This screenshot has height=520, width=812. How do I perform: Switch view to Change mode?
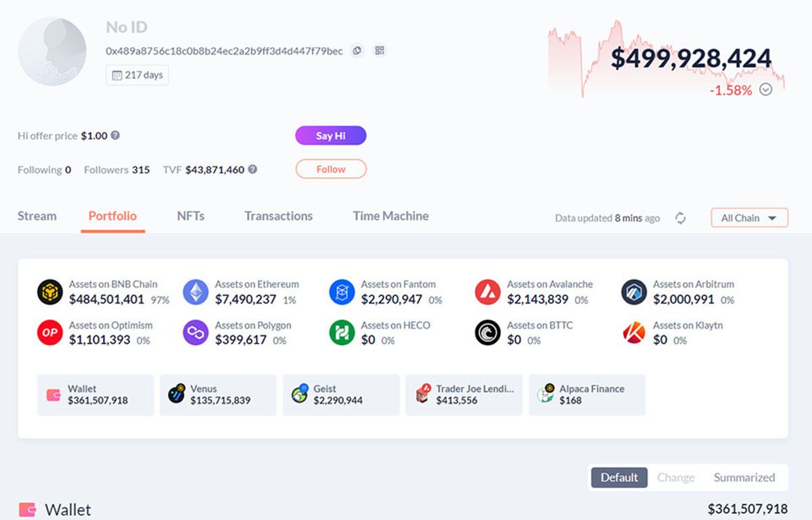point(676,477)
